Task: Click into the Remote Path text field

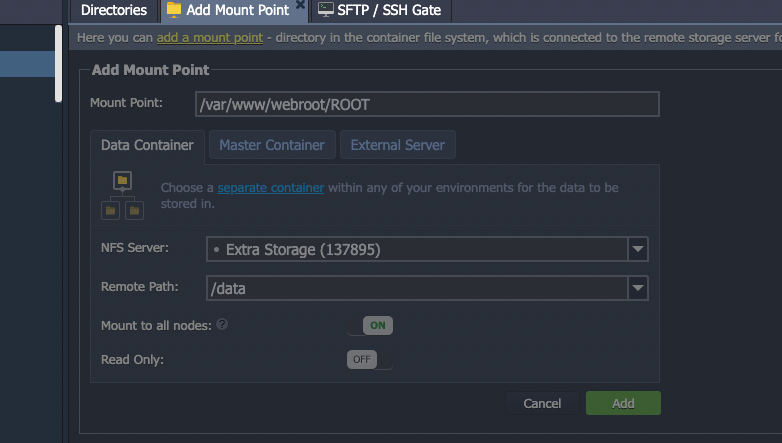Action: (x=415, y=288)
